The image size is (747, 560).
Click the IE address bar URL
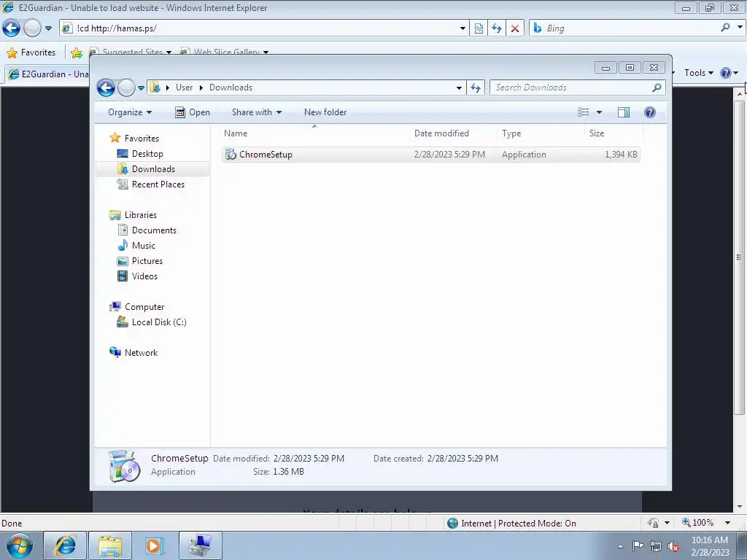(x=117, y=28)
